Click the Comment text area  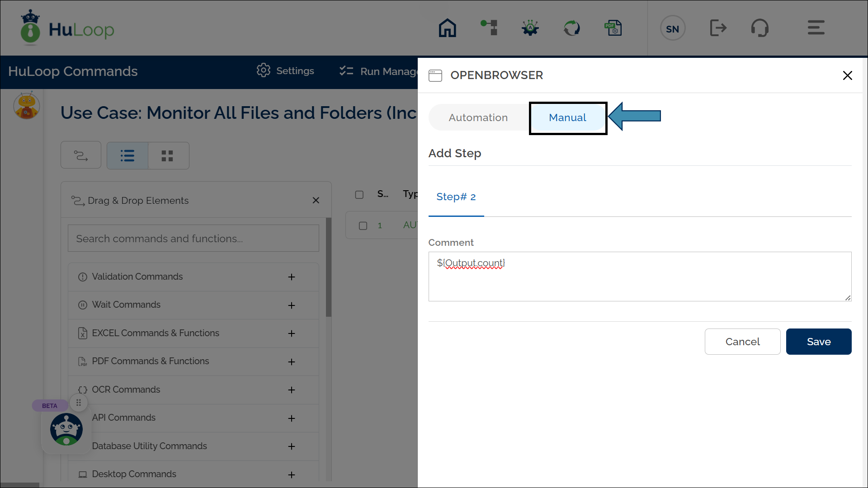(x=639, y=277)
